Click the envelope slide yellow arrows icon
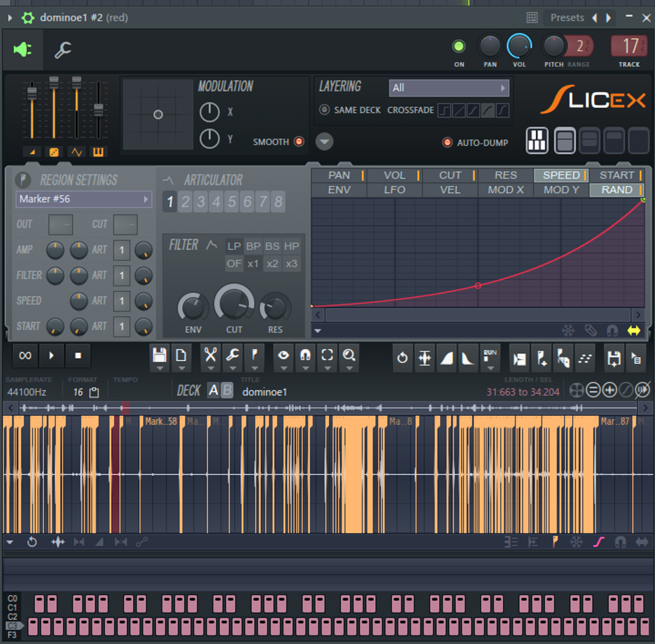This screenshot has height=644, width=655. click(x=634, y=330)
